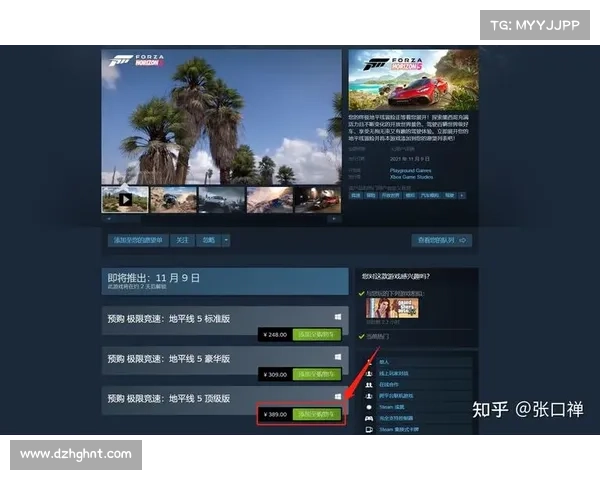The width and height of the screenshot is (600, 480).
Task: Click the 即将推出: 11 月 9 日 banner
Action: point(225,281)
